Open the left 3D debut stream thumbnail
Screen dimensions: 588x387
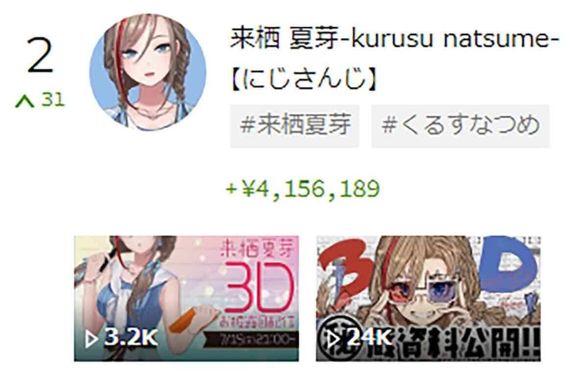pyautogui.click(x=187, y=298)
